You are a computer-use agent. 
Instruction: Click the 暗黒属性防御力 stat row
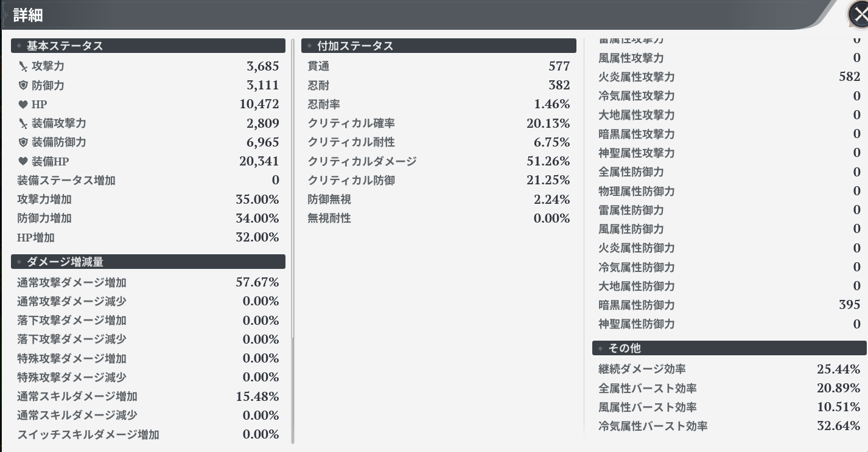click(729, 305)
